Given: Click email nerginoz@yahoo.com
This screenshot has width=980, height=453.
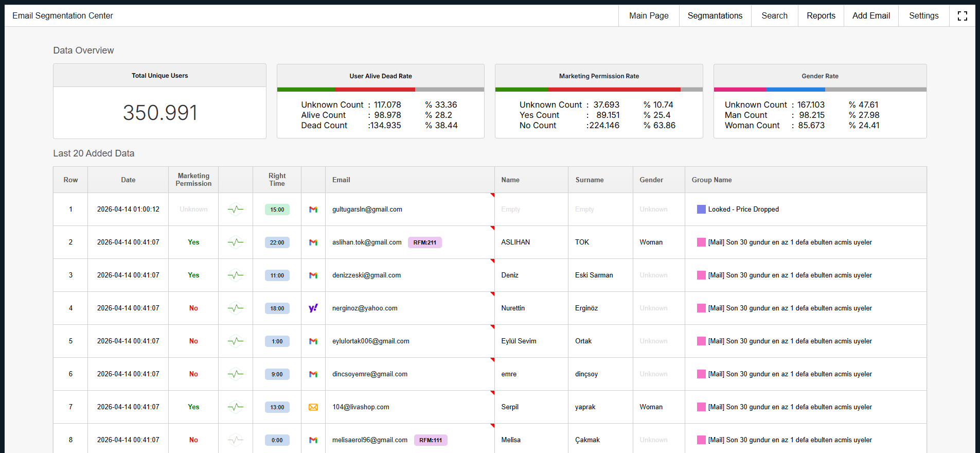Looking at the screenshot, I should tap(365, 308).
